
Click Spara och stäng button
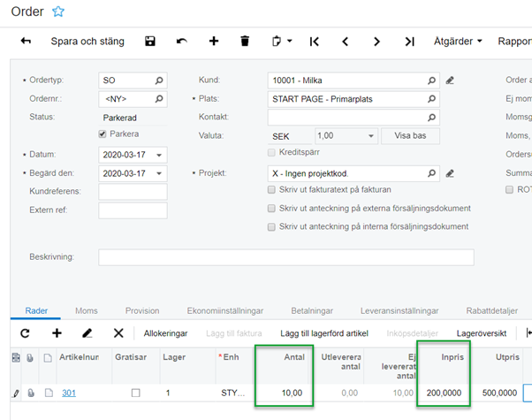(87, 42)
